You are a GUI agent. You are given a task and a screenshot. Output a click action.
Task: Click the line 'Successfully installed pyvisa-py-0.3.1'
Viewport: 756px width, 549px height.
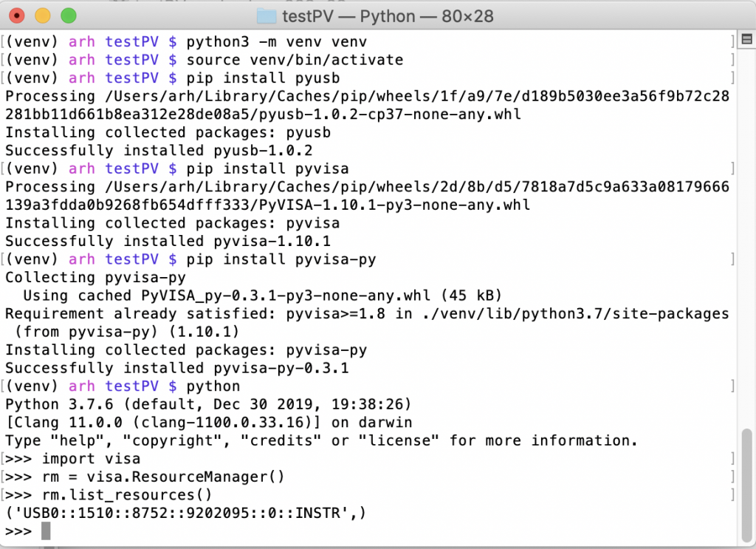[177, 368]
